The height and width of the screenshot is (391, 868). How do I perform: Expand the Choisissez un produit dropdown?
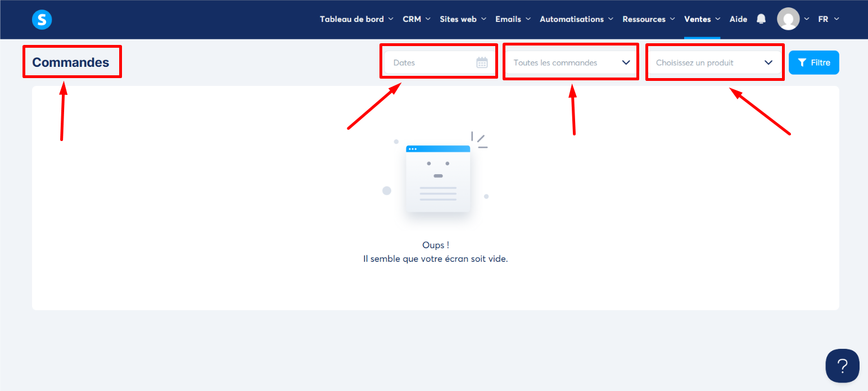pos(715,62)
